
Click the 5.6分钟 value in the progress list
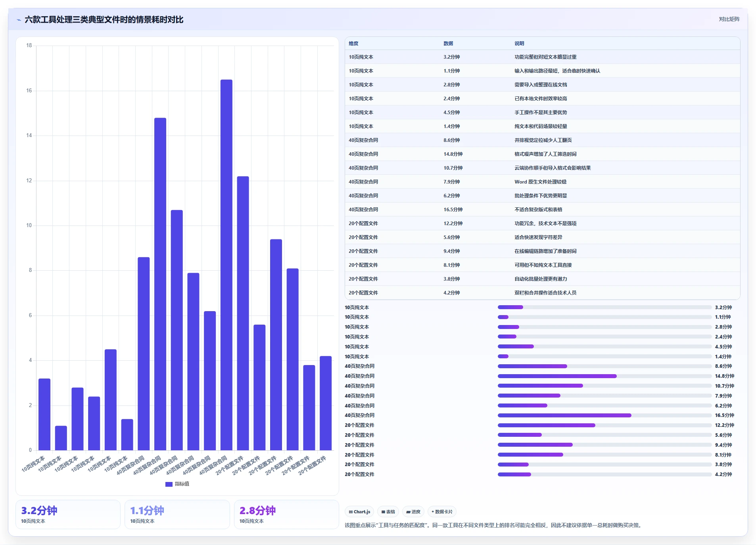tap(723, 435)
